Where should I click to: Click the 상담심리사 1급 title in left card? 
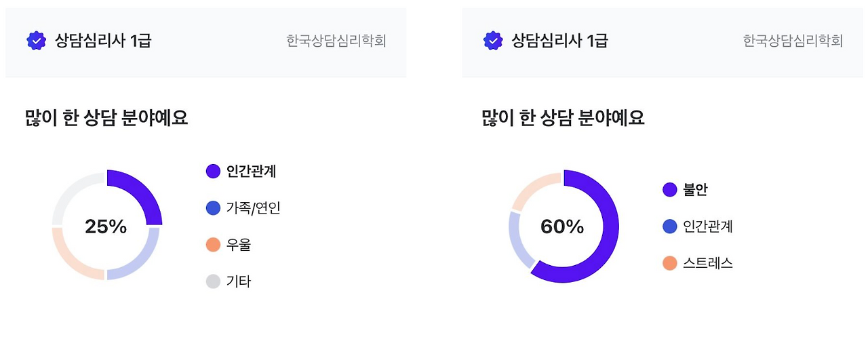[x=103, y=41]
